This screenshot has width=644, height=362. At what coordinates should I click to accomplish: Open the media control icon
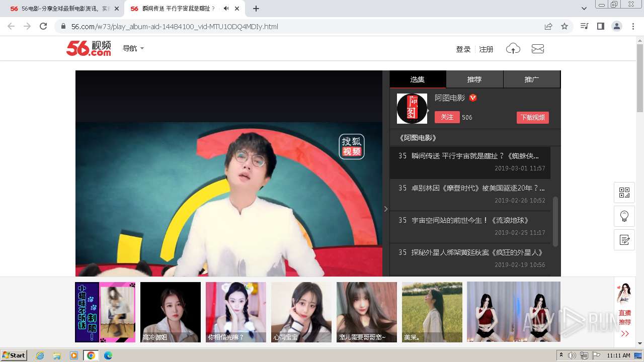tap(584, 26)
